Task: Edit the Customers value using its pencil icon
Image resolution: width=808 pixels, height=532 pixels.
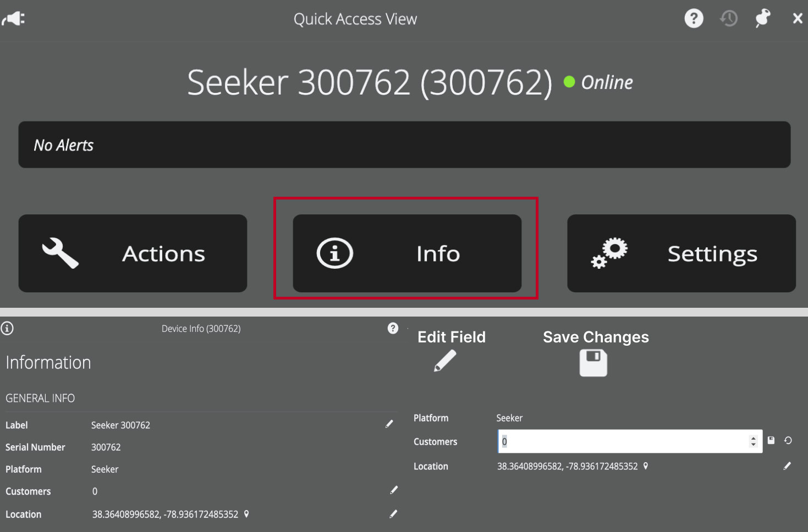Action: click(x=394, y=490)
